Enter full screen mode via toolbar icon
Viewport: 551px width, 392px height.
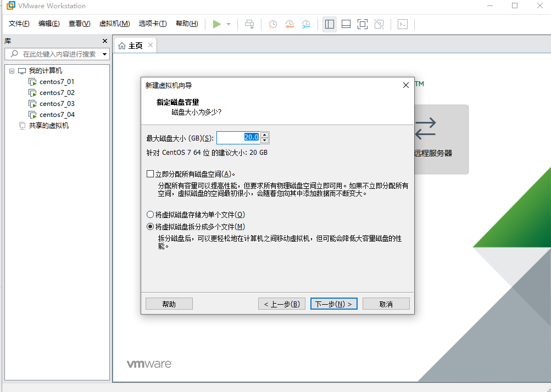click(361, 24)
